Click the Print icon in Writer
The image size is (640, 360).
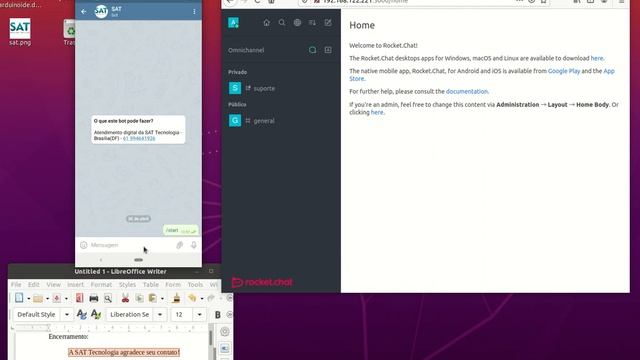point(94,298)
